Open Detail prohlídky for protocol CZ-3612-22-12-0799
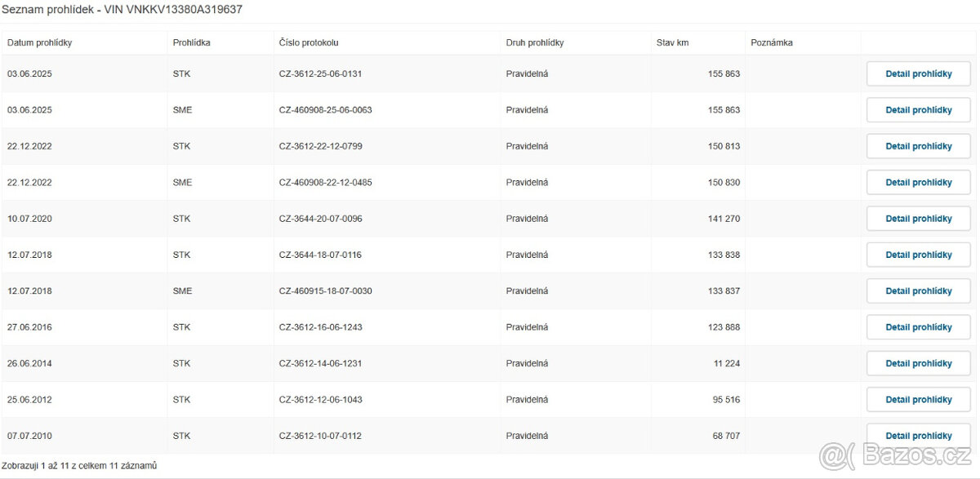This screenshot has width=980, height=479. pyautogui.click(x=918, y=147)
